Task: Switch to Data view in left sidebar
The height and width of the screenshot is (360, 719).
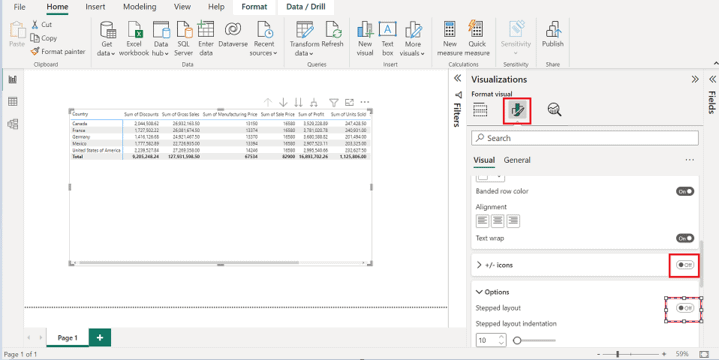Action: 13,102
